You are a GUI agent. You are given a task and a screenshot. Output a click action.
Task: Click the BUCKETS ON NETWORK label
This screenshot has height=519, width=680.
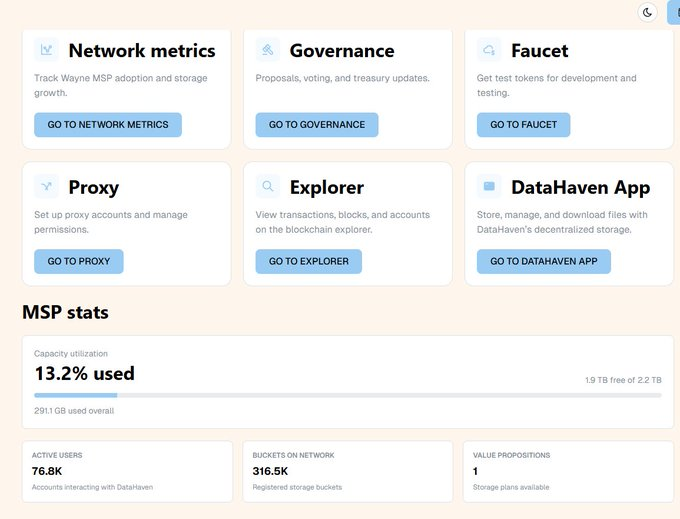point(293,455)
